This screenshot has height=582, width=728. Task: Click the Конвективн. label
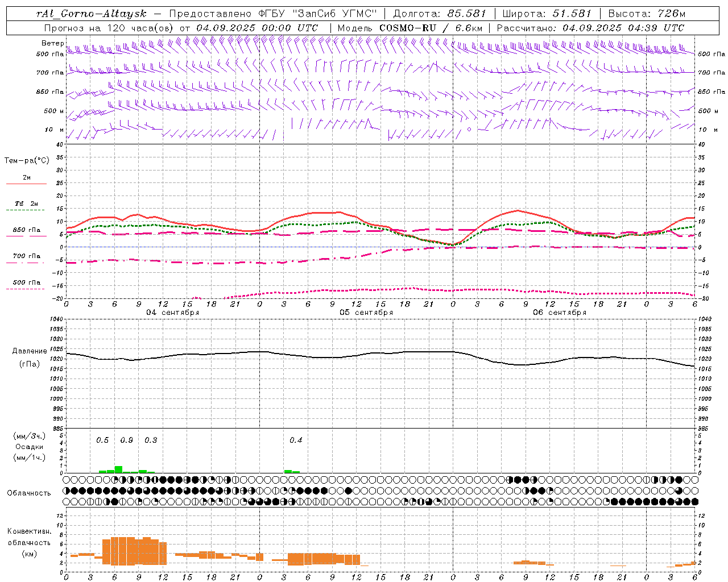pos(29,531)
